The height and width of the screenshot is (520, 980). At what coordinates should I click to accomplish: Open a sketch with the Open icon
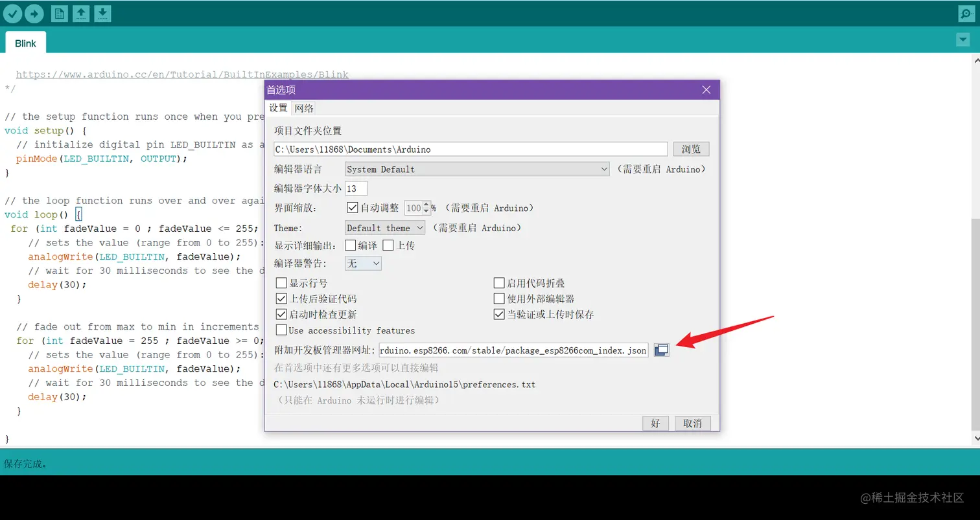[81, 13]
